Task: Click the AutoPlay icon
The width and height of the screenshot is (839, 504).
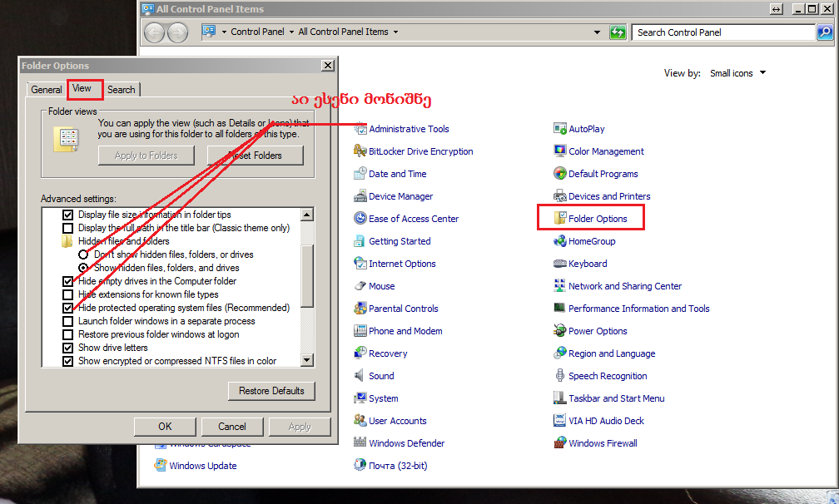Action: click(x=559, y=129)
